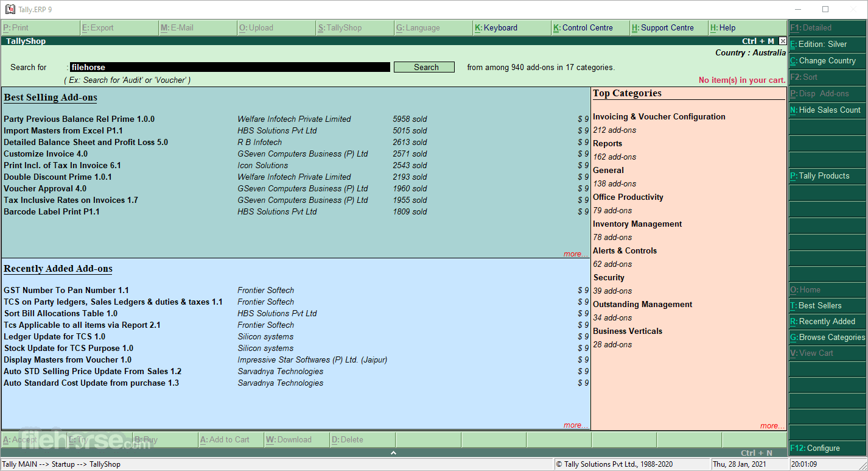
Task: Open Inventory Management category
Action: [x=637, y=224]
